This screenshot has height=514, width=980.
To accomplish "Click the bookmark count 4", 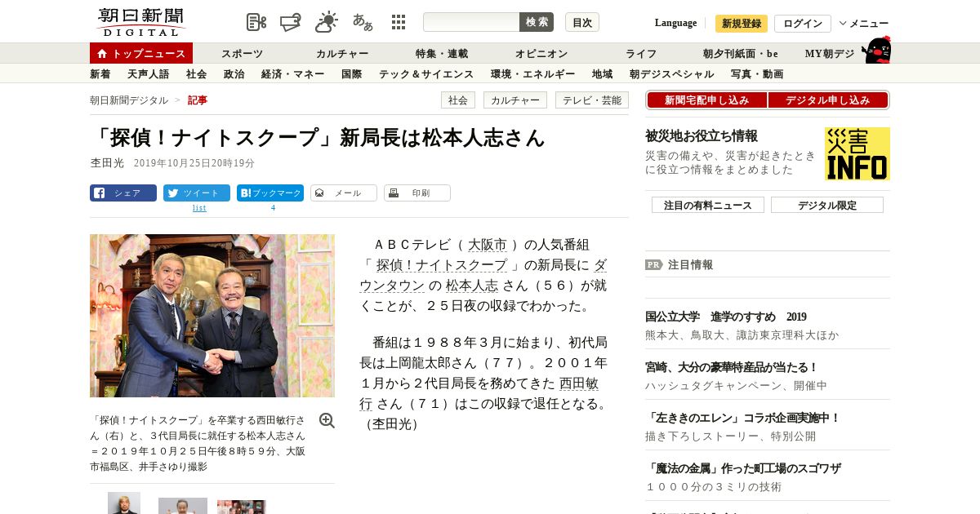I will [273, 208].
